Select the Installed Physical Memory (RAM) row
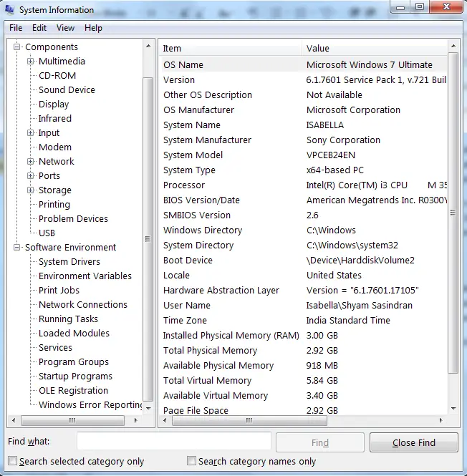Viewport: 467px width, 476px height. click(x=304, y=336)
